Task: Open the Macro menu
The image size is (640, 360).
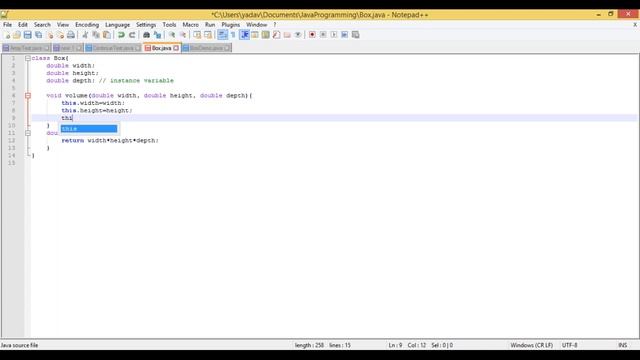Action: [191, 25]
